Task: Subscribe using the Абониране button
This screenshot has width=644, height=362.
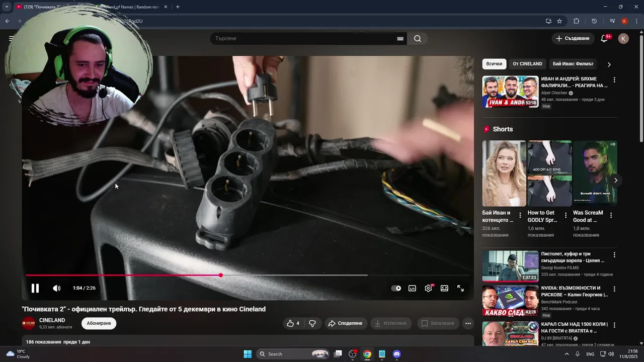Action: (x=99, y=323)
